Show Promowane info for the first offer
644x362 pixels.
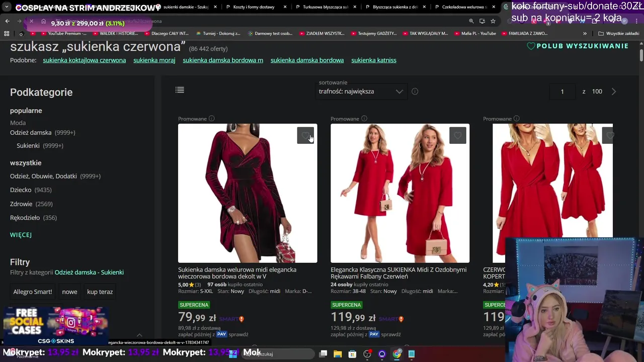point(212,119)
